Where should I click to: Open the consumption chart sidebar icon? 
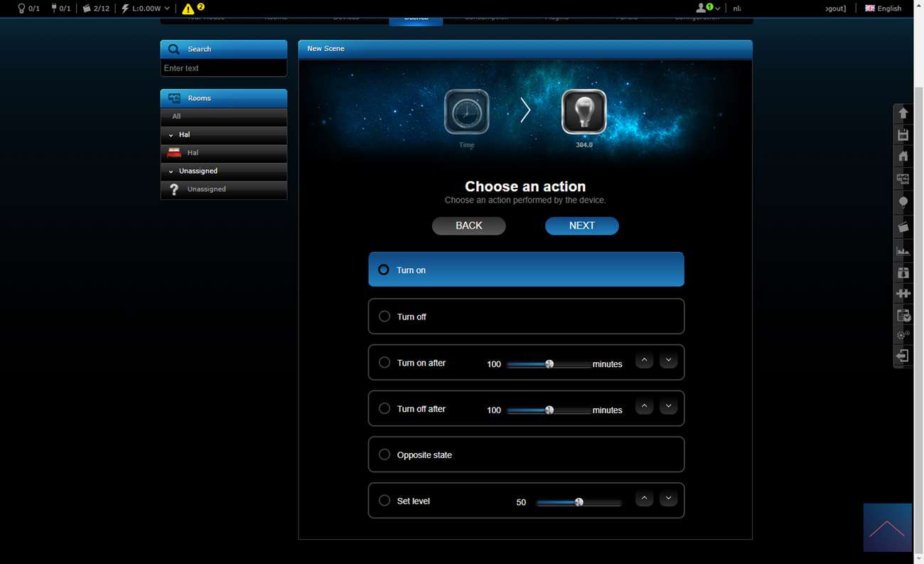903,250
